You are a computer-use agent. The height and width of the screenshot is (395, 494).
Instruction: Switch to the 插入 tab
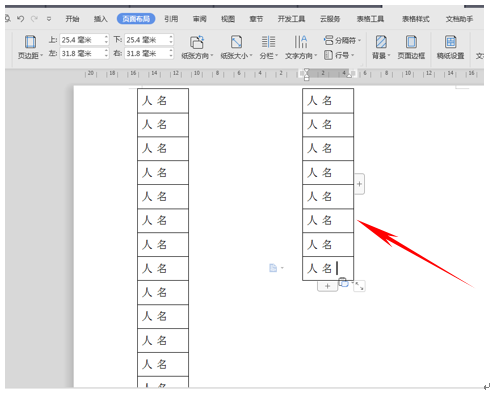coord(100,19)
